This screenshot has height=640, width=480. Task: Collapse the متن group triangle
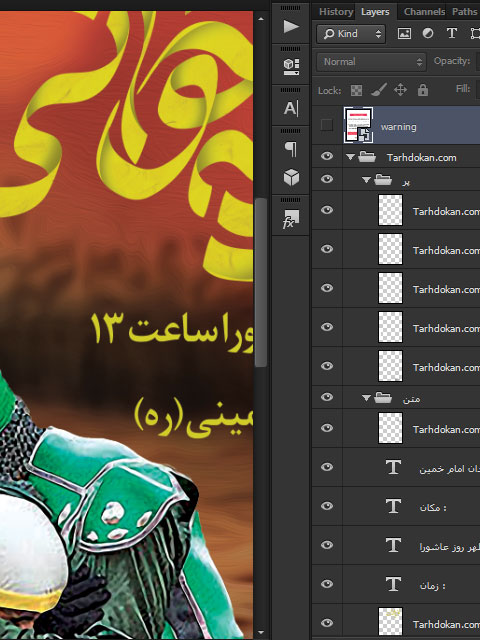[366, 398]
